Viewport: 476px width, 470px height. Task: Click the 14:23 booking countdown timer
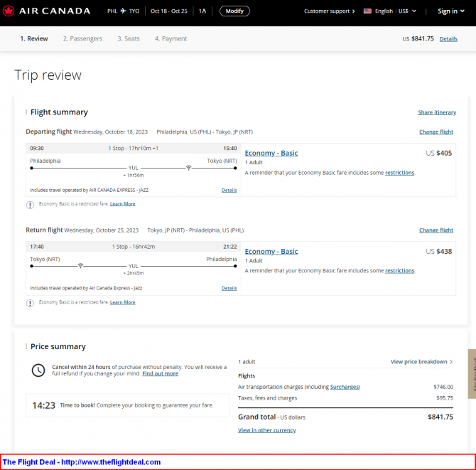pyautogui.click(x=44, y=405)
